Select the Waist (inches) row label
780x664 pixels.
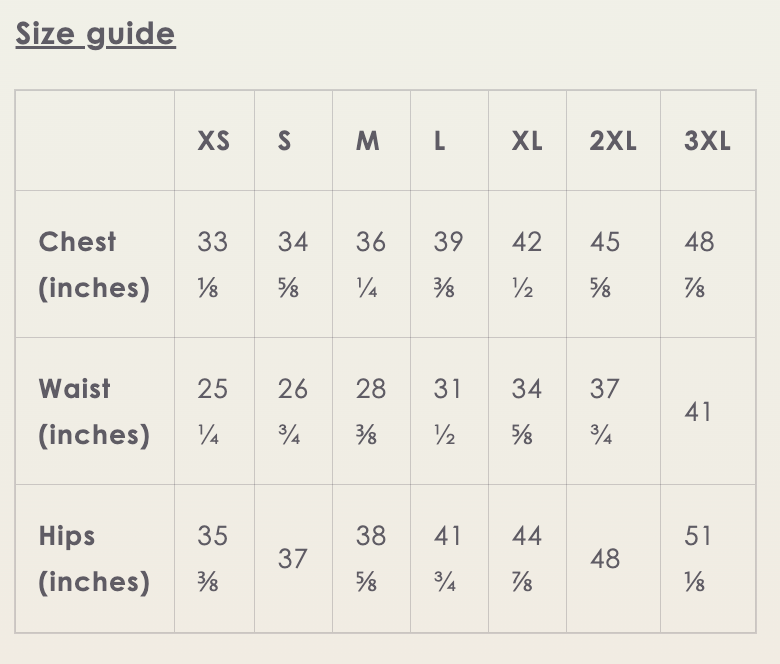point(94,412)
